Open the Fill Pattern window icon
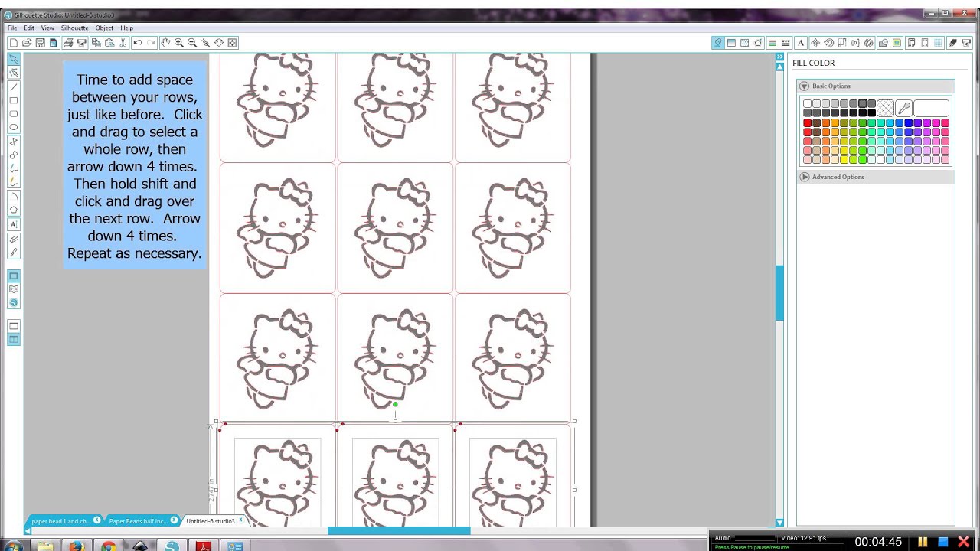The width and height of the screenshot is (980, 551). click(744, 43)
